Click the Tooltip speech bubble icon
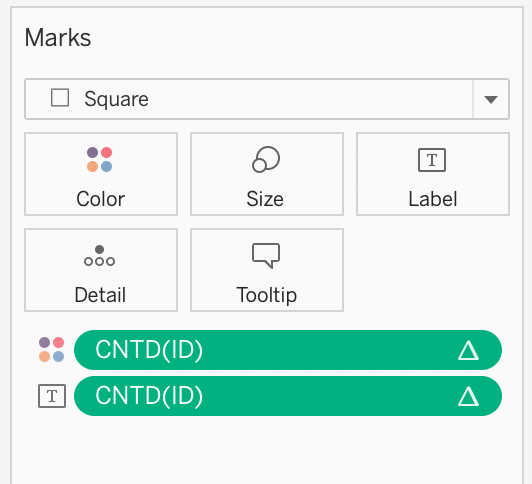This screenshot has width=532, height=484. 266,256
